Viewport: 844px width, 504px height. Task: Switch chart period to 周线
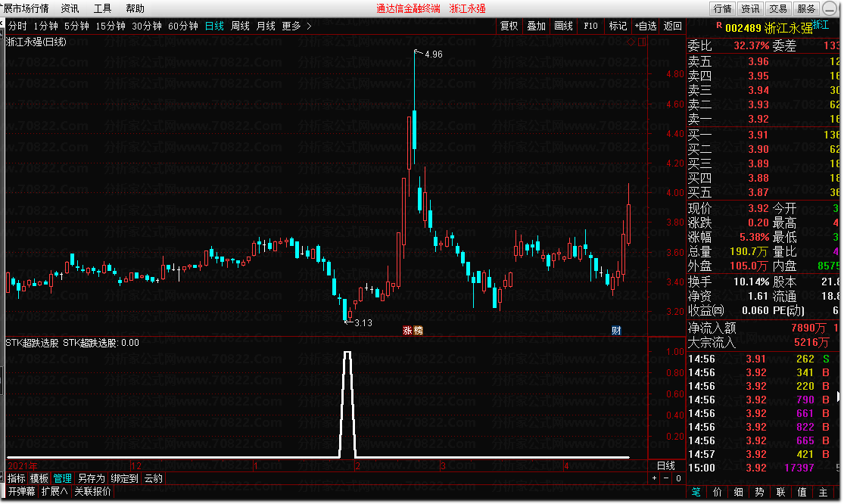coord(240,26)
